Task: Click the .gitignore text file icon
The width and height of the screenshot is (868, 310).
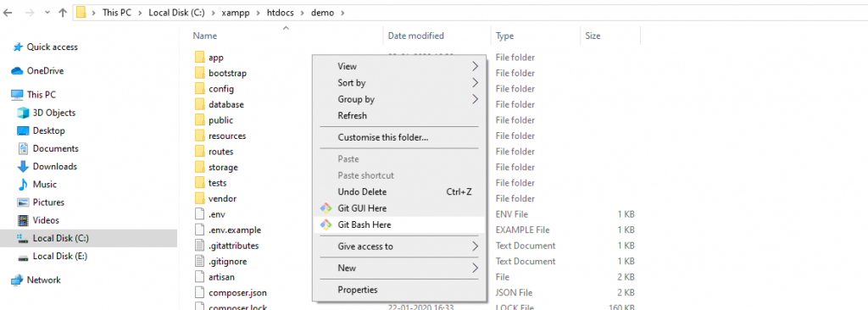Action: tap(200, 261)
